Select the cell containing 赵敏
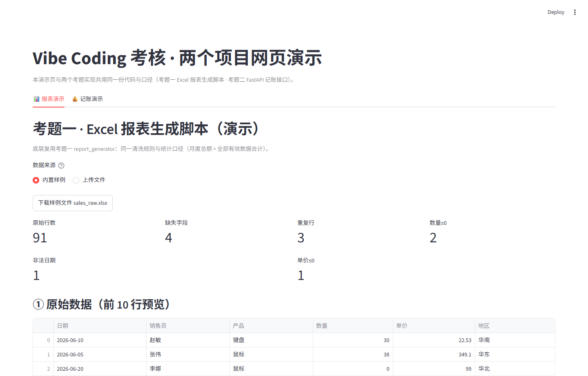Image resolution: width=588 pixels, height=376 pixels. [188, 340]
